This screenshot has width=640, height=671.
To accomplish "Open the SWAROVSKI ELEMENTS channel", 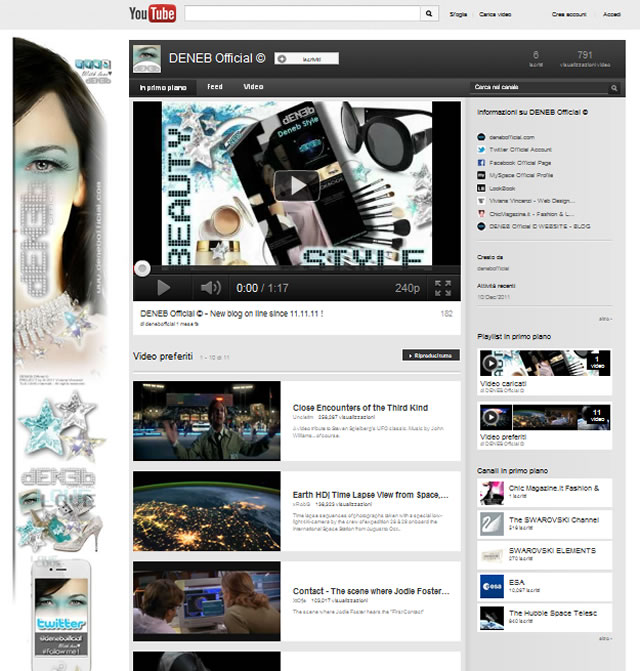I will pos(552,551).
